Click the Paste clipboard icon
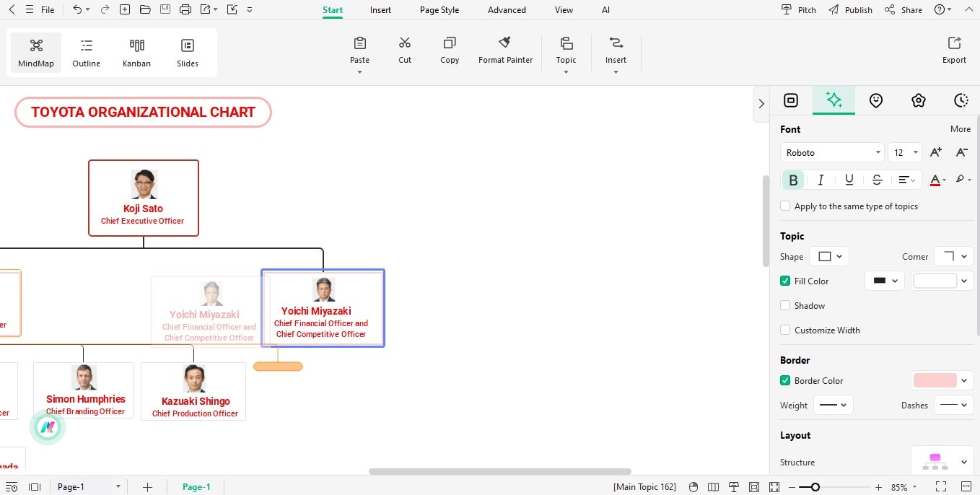Viewport: 980px width, 495px height. [x=359, y=43]
